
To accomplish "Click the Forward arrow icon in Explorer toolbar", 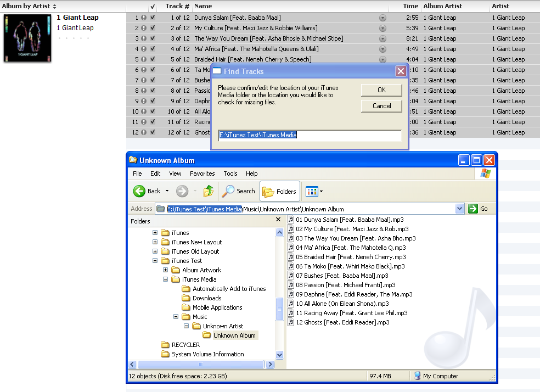I will pyautogui.click(x=182, y=191).
